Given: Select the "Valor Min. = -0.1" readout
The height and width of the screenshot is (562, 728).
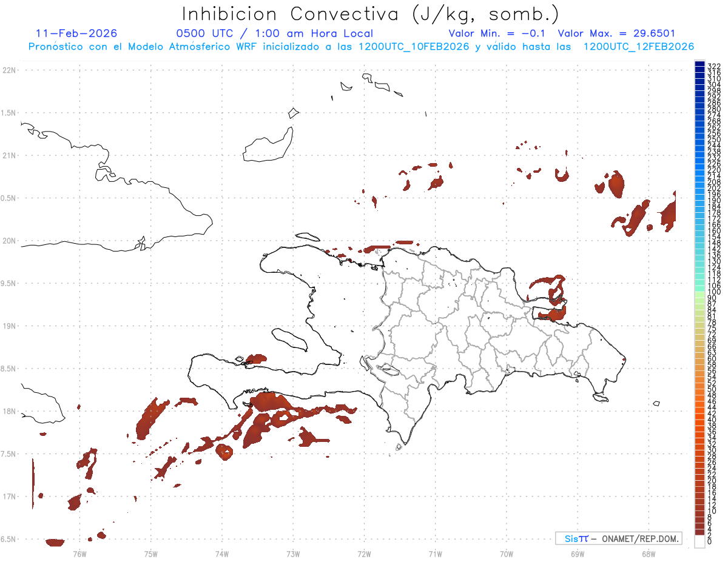Looking at the screenshot, I should (497, 33).
